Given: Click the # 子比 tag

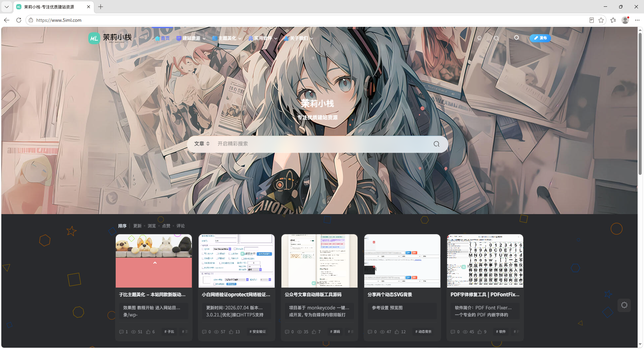Looking at the screenshot, I should pos(169,332).
